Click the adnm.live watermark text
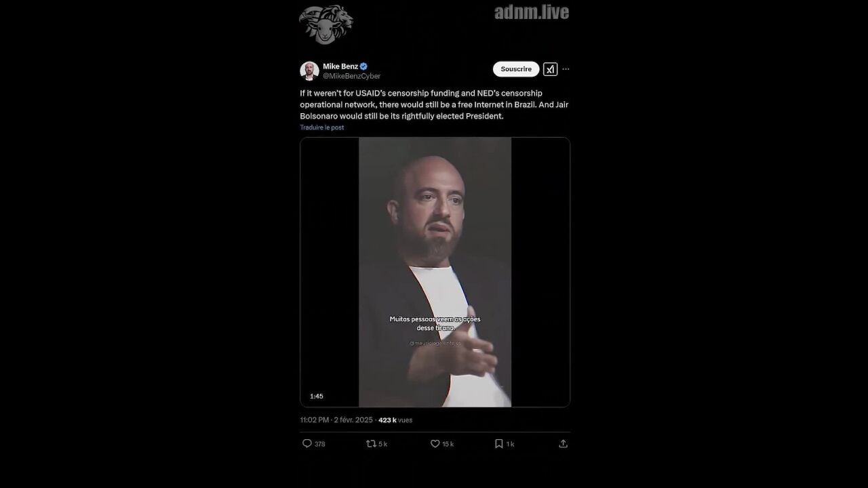868x488 pixels. pyautogui.click(x=532, y=12)
